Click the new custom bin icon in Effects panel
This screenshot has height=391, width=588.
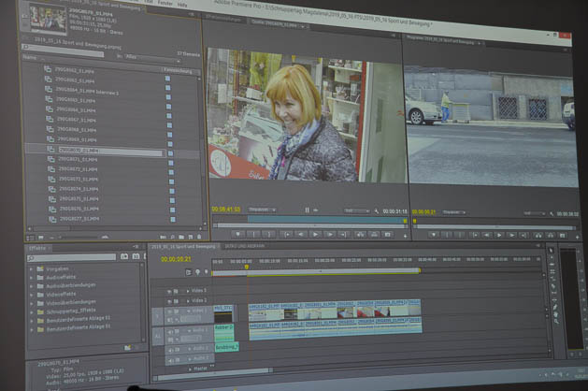[127, 348]
